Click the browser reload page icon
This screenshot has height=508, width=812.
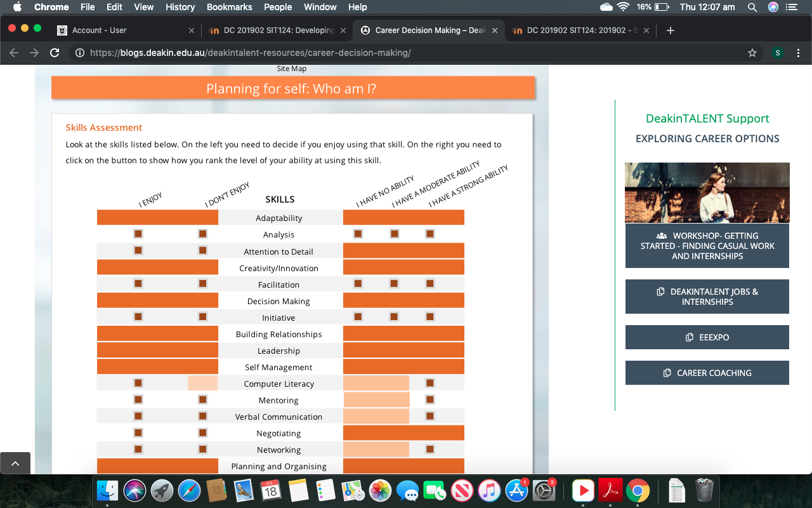55,53
